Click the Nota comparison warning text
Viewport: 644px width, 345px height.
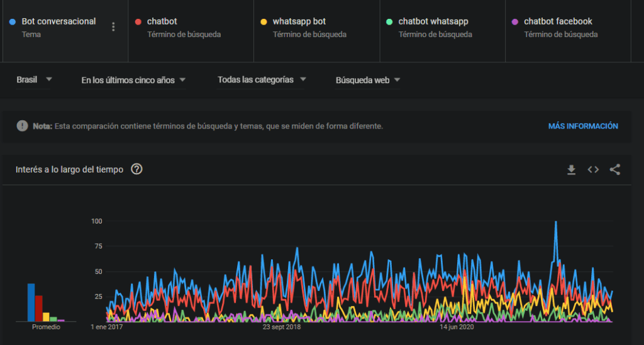(208, 127)
